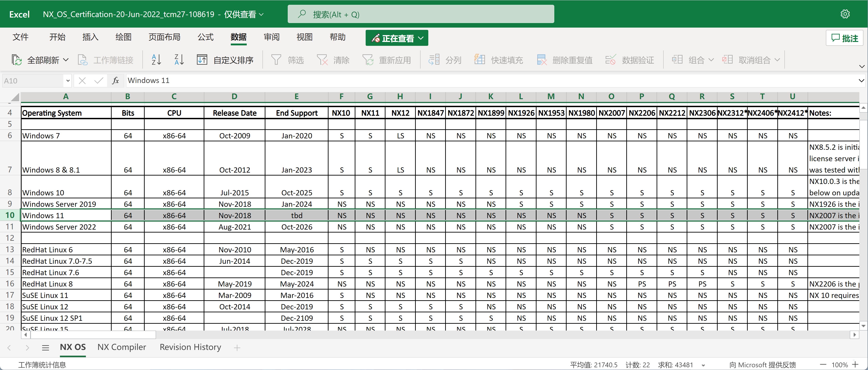Open the file name dropdown next to 仅供查看
The width and height of the screenshot is (868, 370).
261,15
